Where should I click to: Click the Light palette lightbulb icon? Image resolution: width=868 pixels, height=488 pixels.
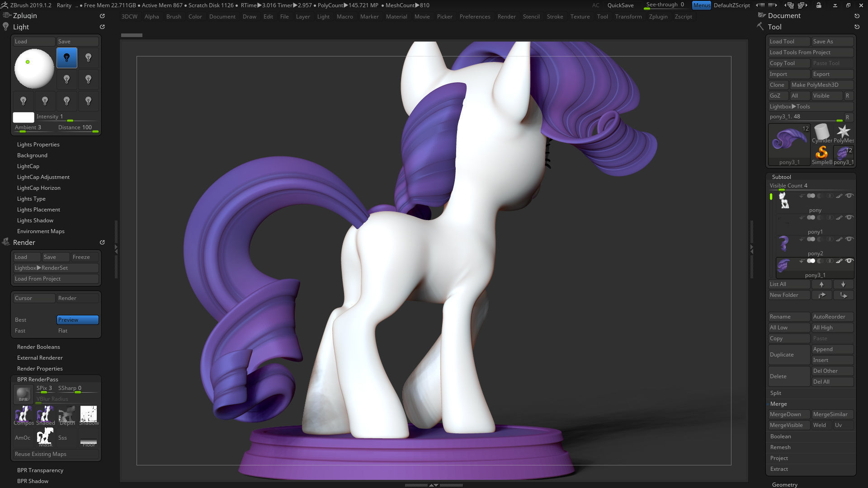pos(5,27)
